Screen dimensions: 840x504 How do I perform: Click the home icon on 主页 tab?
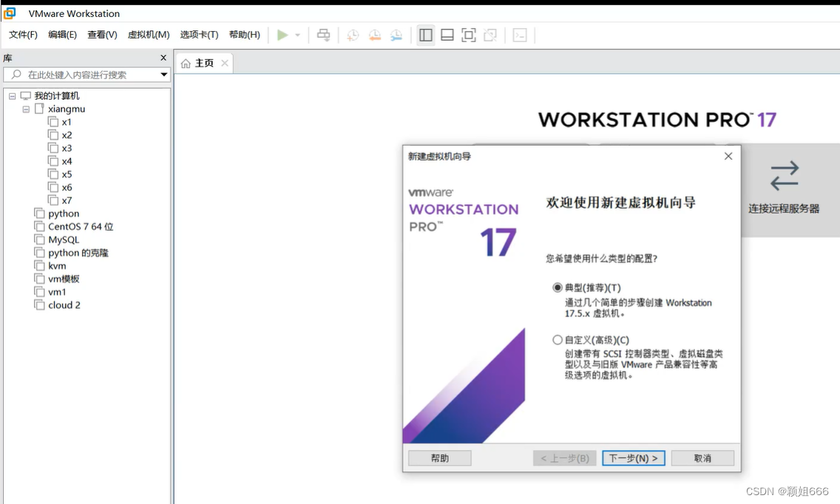click(186, 64)
